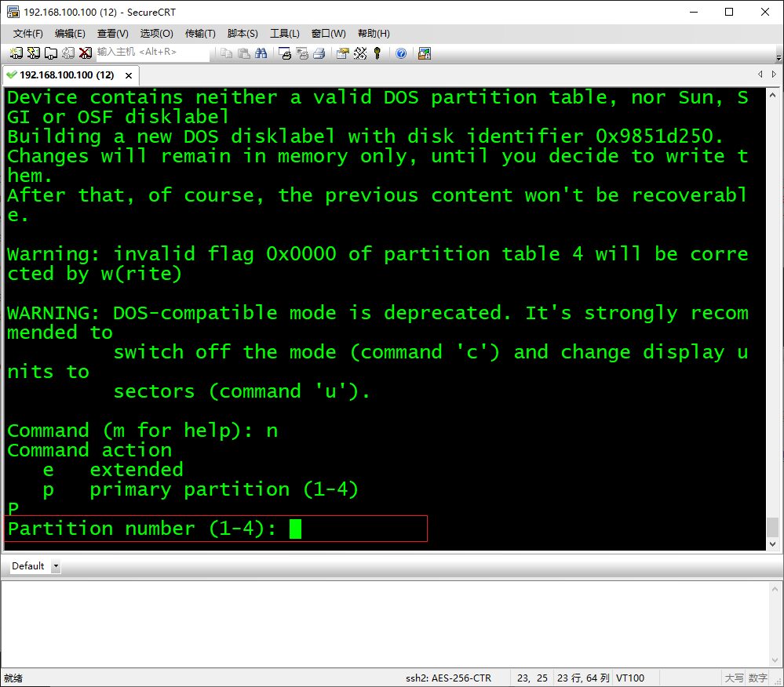Click the SecureCRT title bar app icon
The width and height of the screenshot is (784, 687).
tap(13, 12)
